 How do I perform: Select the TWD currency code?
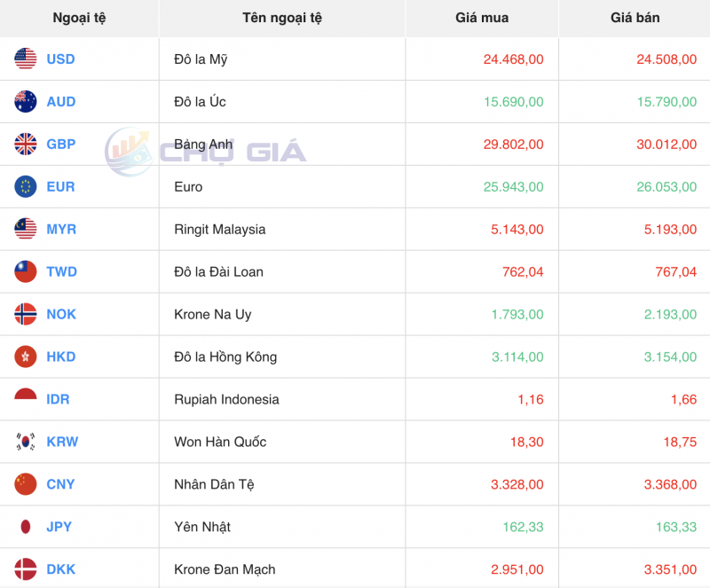[x=61, y=271]
